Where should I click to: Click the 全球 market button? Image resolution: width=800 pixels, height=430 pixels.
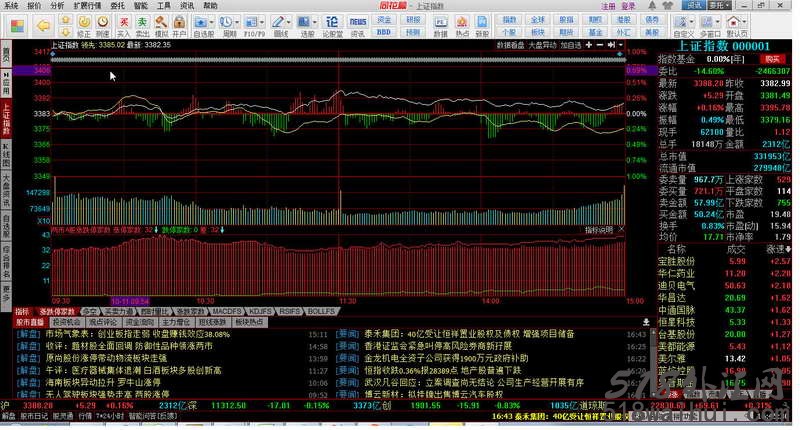538,20
